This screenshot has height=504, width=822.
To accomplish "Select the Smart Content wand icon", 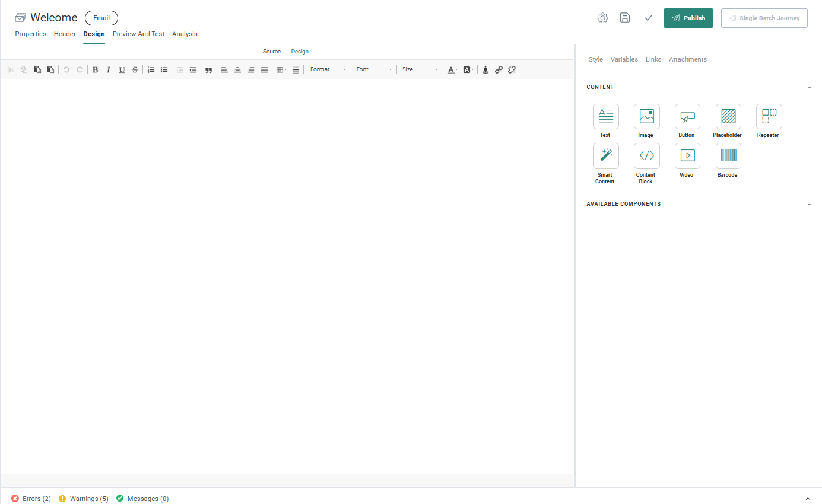I will click(x=605, y=156).
